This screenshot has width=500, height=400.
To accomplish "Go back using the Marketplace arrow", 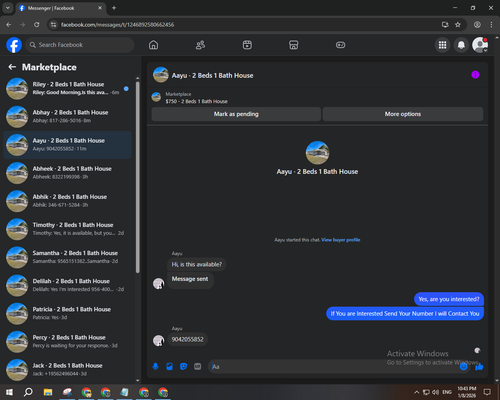I will pos(12,67).
